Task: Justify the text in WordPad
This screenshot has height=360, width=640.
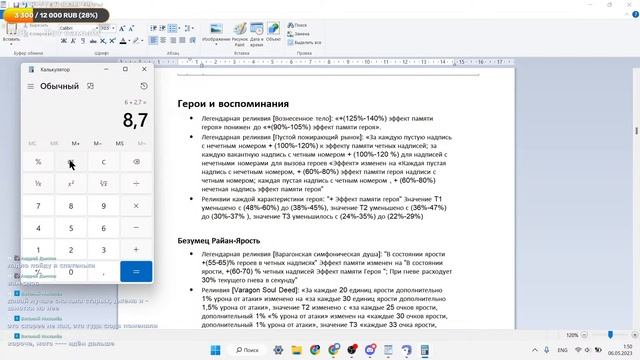Action: click(182, 40)
